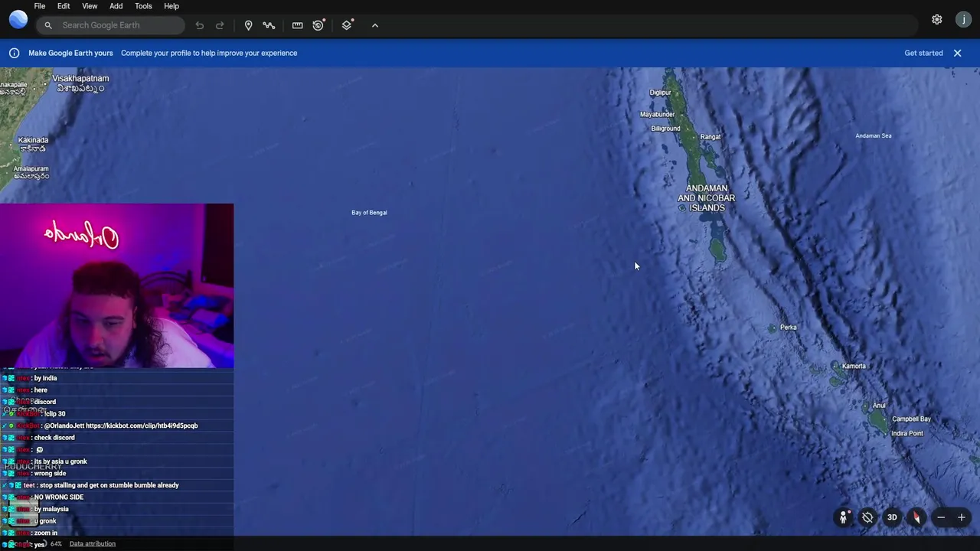Screen dimensions: 980x551
Task: Click the Perka place label
Action: (788, 328)
